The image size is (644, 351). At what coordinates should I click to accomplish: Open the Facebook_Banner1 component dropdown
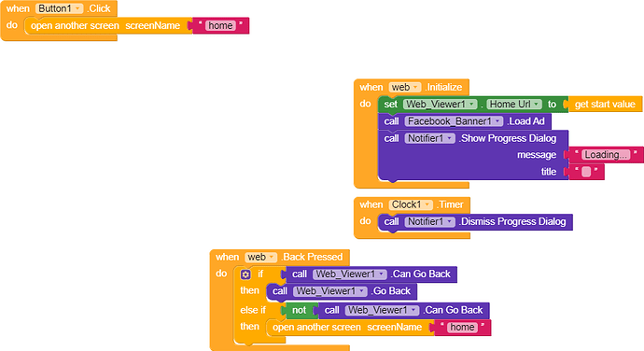coord(454,121)
